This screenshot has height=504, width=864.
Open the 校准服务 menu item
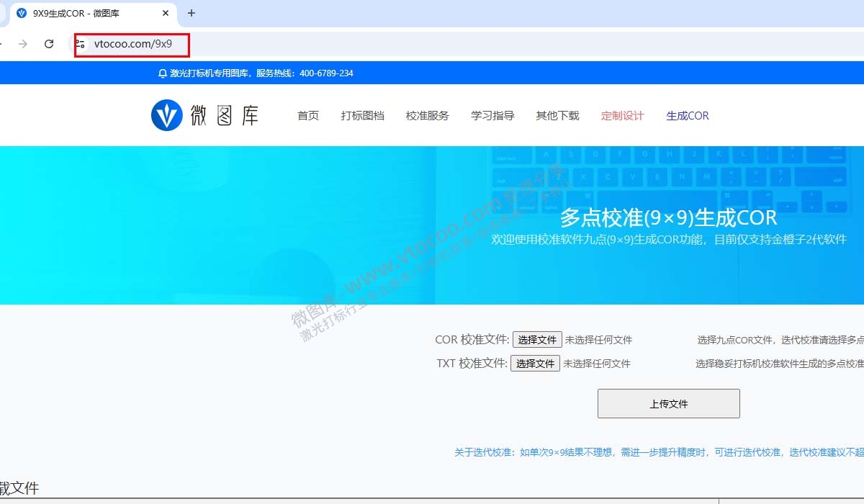pos(427,115)
